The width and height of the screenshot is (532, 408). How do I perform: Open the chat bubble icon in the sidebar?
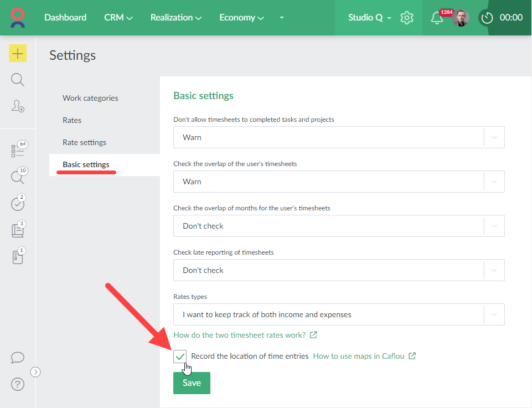coord(18,358)
